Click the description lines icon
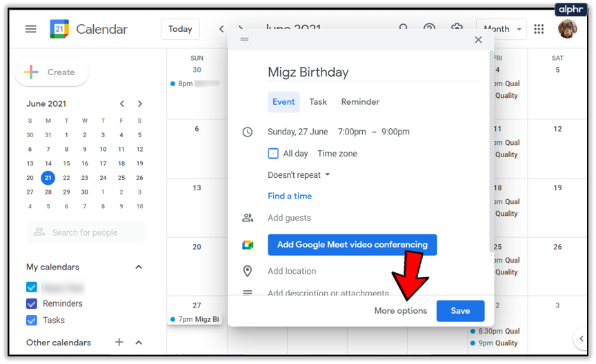Image resolution: width=596 pixels, height=364 pixels. (248, 292)
